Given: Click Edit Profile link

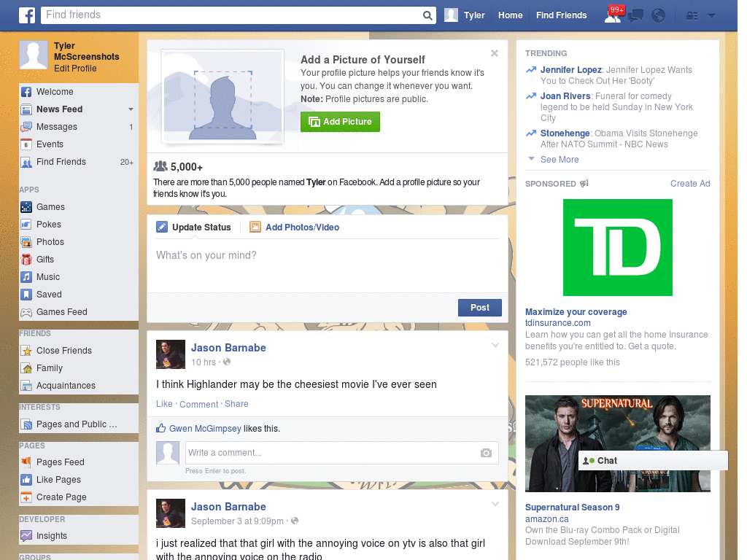Looking at the screenshot, I should click(x=75, y=69).
